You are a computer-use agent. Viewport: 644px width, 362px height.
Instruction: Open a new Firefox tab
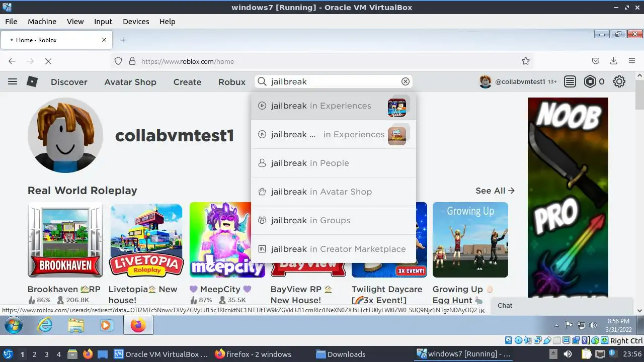pyautogui.click(x=123, y=40)
